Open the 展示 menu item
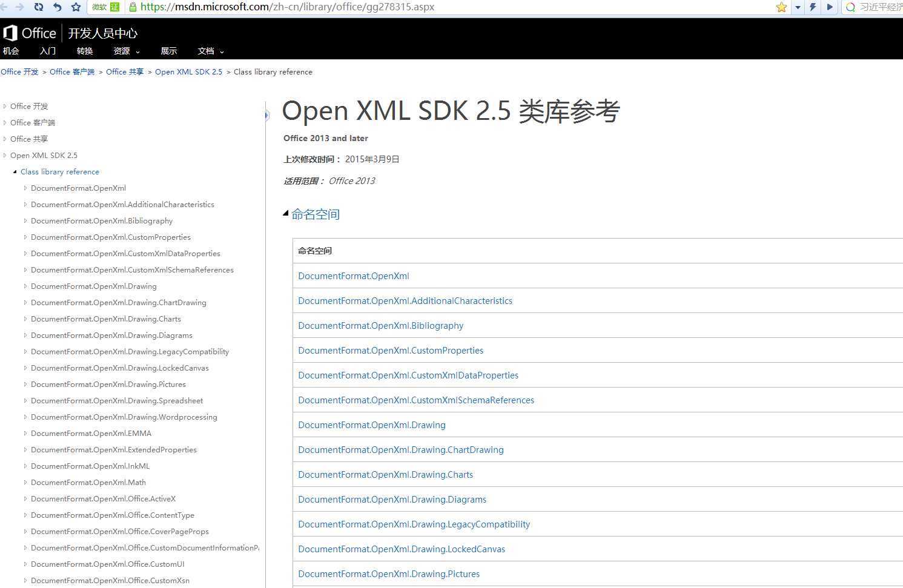The width and height of the screenshot is (903, 588). click(x=169, y=51)
